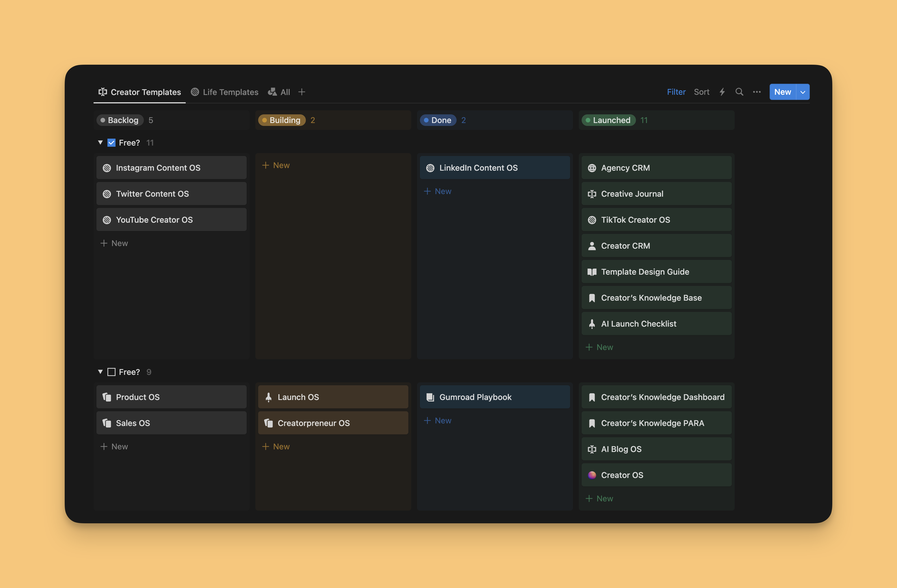Check the Free? checkbox in the bottom group
Image resolution: width=897 pixels, height=588 pixels.
click(x=111, y=372)
